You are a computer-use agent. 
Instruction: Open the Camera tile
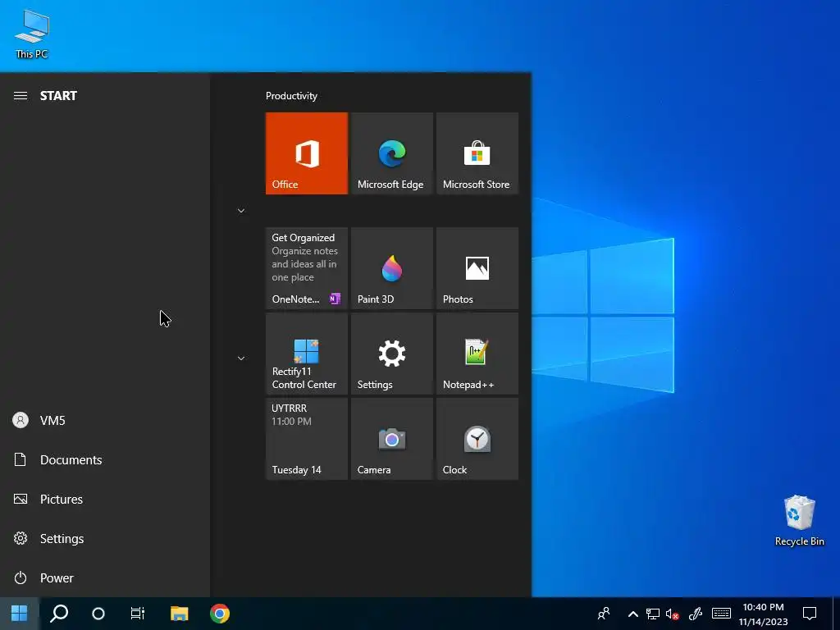pos(391,439)
